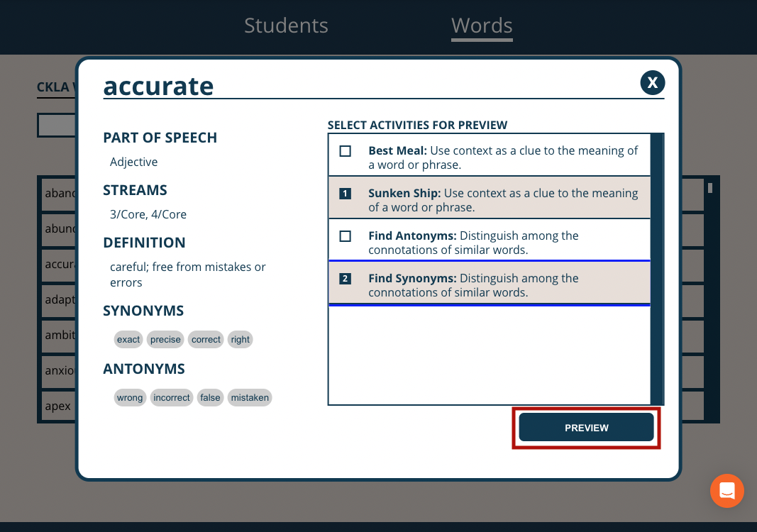Click the precise synonym chip
The height and width of the screenshot is (532, 757).
tap(165, 339)
